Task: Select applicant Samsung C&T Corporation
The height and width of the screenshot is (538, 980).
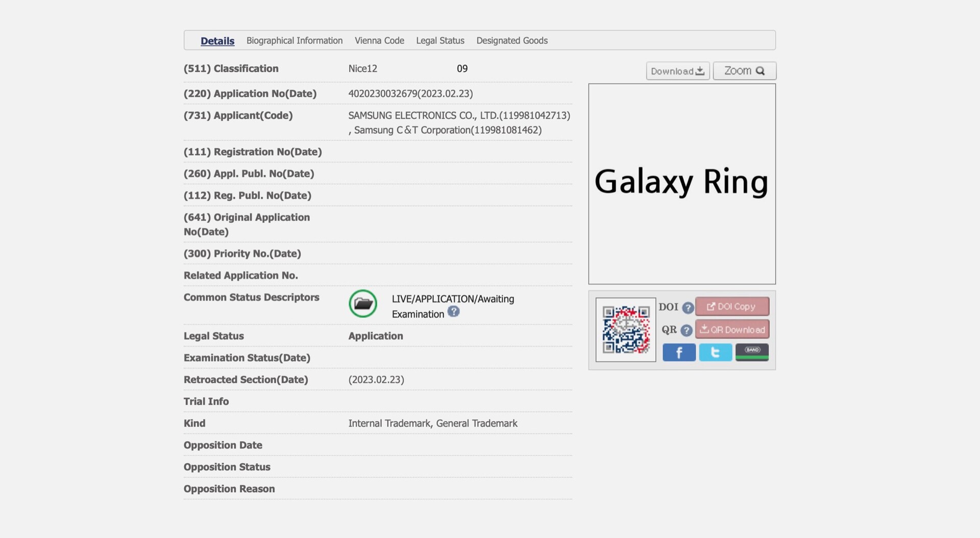Action: pyautogui.click(x=448, y=131)
